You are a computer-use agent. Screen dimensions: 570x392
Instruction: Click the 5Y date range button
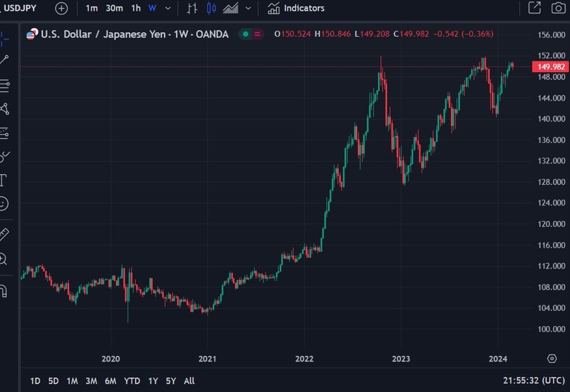(171, 381)
